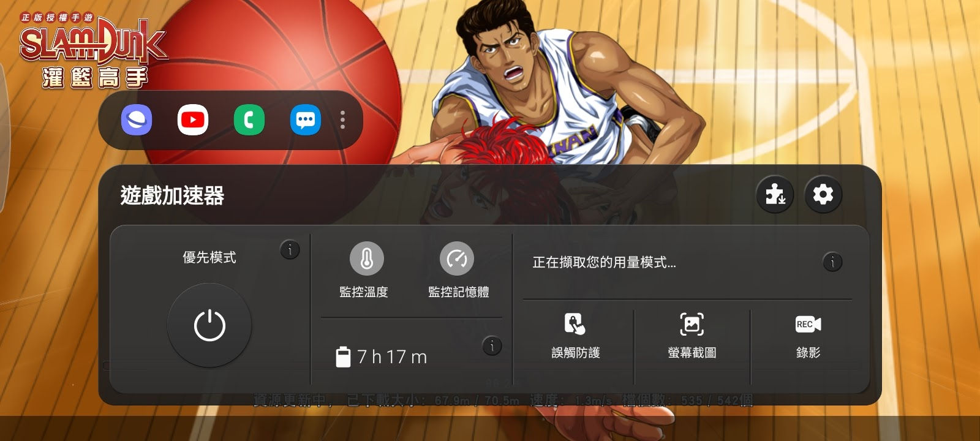Image resolution: width=980 pixels, height=441 pixels.
Task: Click the 7 h 17 m battery estimate
Action: (x=382, y=356)
